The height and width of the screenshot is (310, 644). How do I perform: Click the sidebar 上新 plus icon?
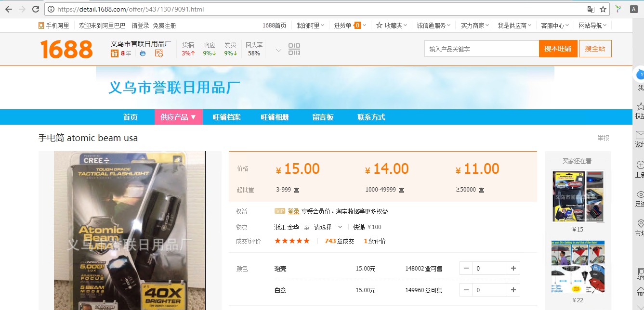coord(640,165)
